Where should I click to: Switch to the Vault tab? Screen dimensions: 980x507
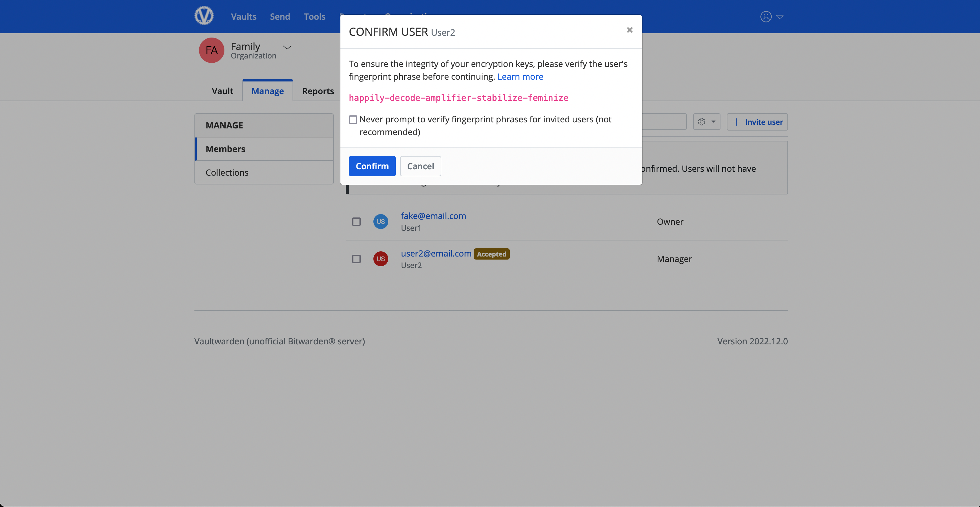[x=222, y=91]
